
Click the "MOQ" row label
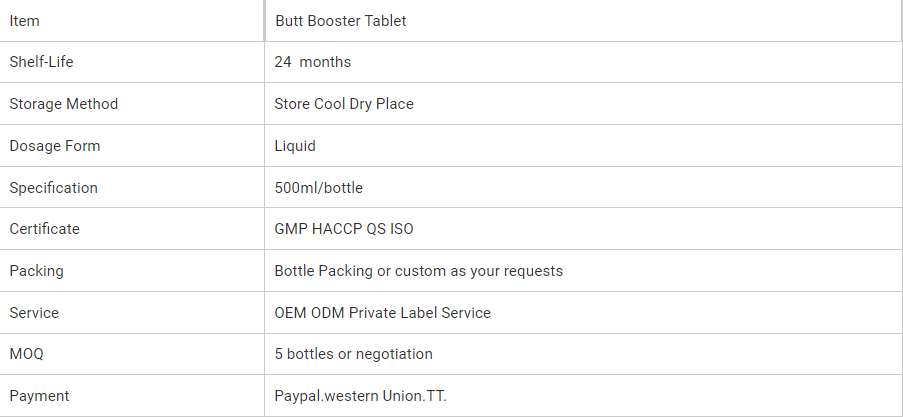click(26, 354)
